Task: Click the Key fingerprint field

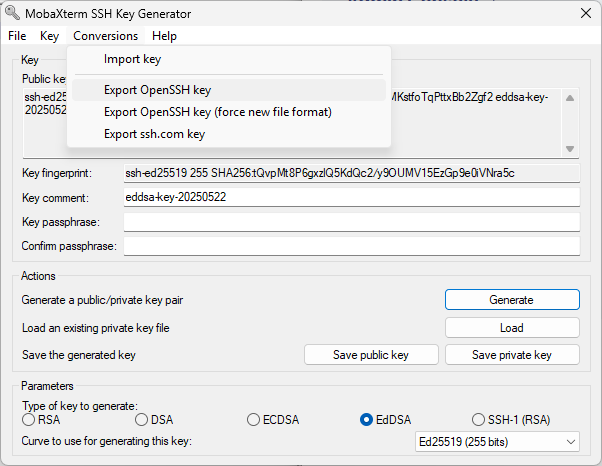Action: [x=352, y=173]
